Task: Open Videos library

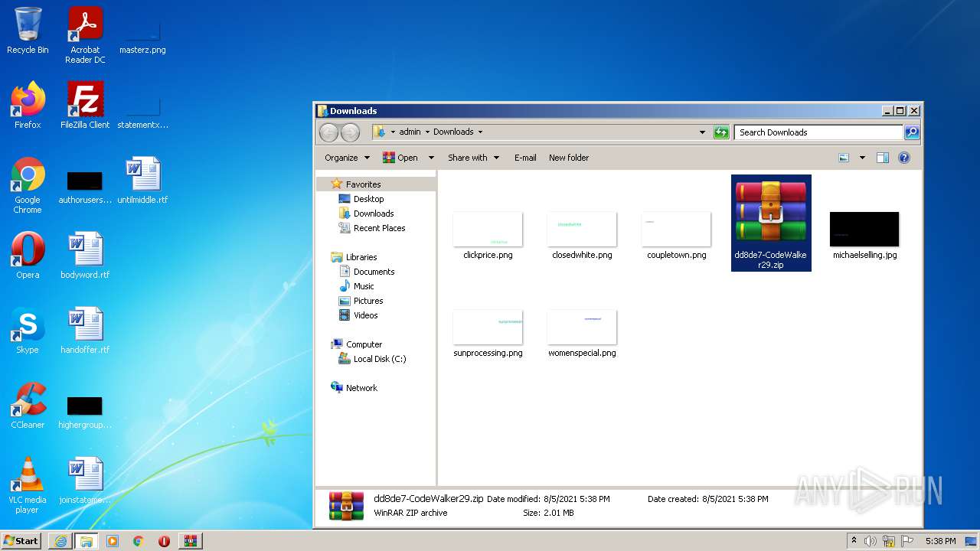Action: tap(365, 315)
